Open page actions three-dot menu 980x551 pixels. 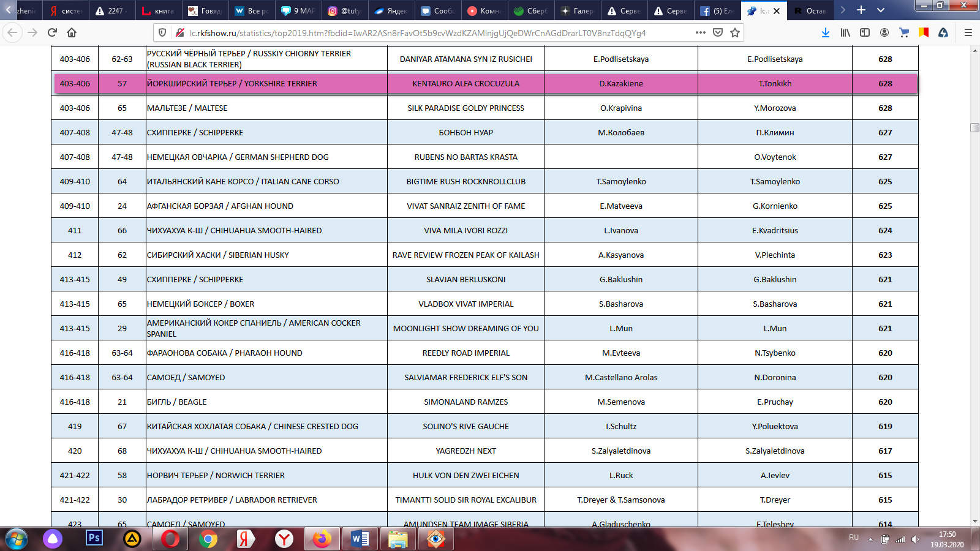[x=701, y=32]
